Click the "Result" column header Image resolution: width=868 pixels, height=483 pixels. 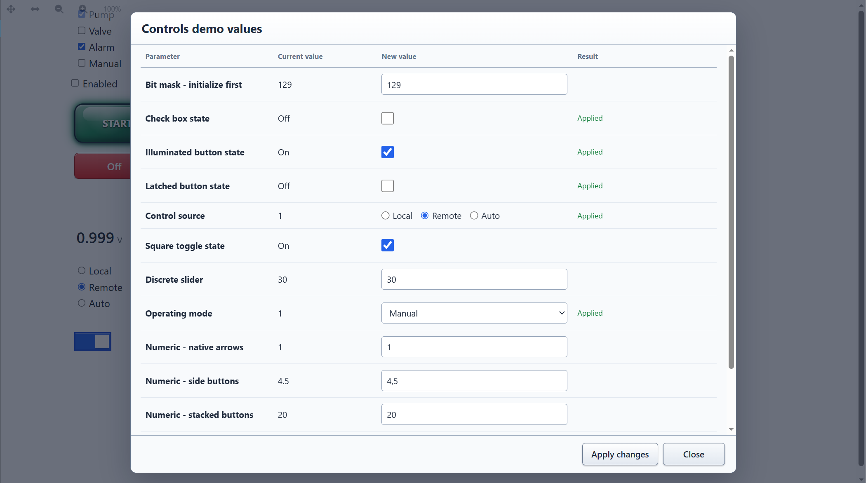[588, 56]
